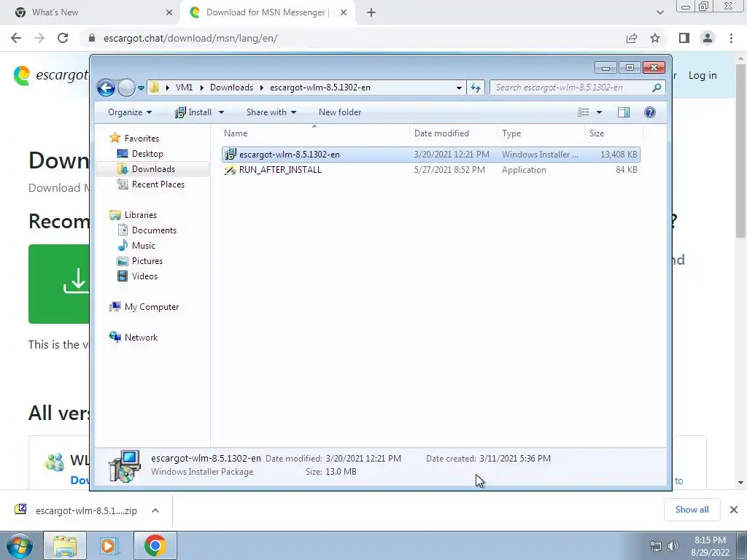Open the Organize menu
The width and height of the screenshot is (747, 560).
tap(130, 112)
